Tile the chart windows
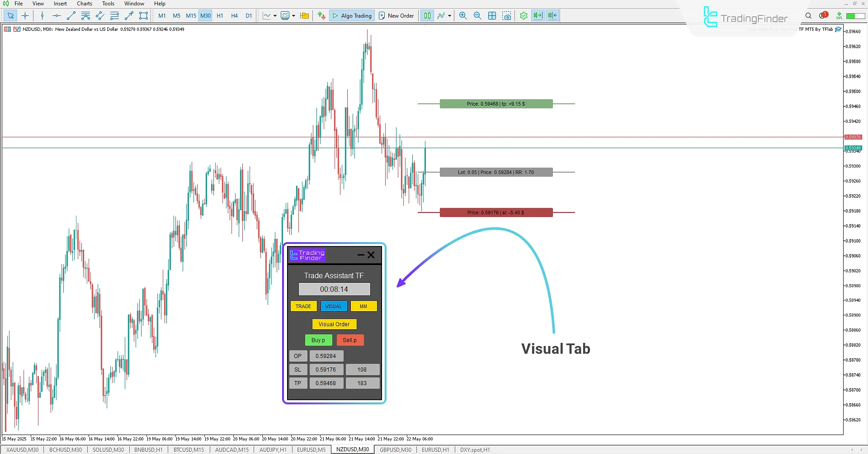 [492, 15]
